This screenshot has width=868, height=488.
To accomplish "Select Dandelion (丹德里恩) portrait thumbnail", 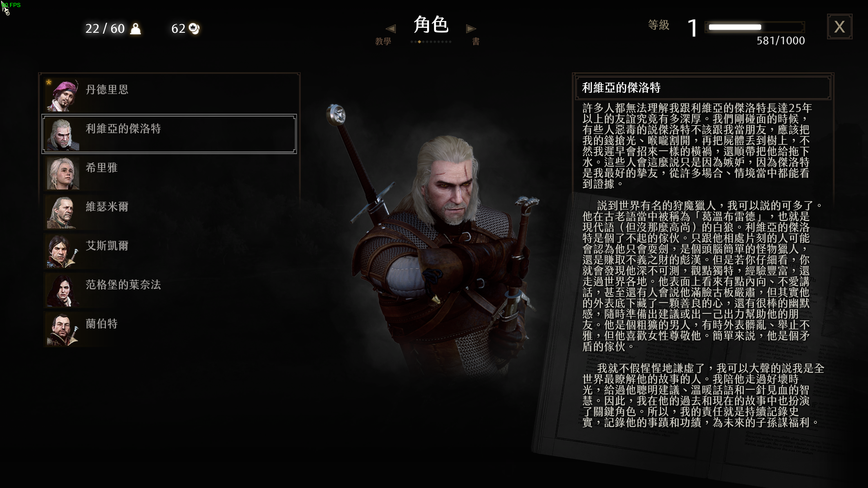I will [x=63, y=95].
